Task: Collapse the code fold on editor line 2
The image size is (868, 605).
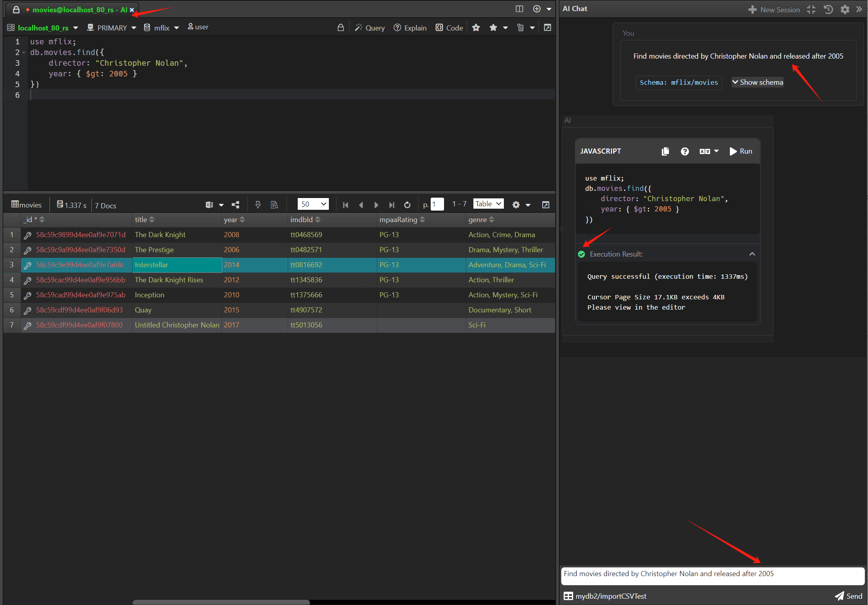Action: tap(24, 52)
